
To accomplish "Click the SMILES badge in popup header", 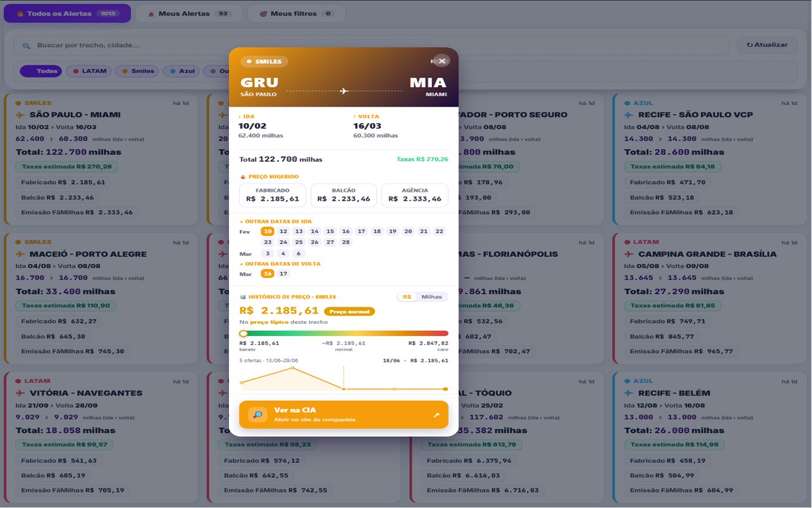I will pyautogui.click(x=265, y=62).
